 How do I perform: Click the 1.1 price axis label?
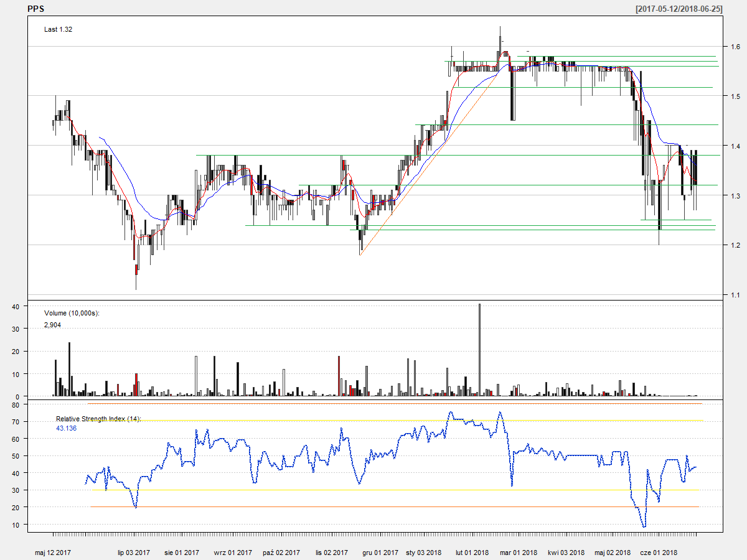pos(735,295)
